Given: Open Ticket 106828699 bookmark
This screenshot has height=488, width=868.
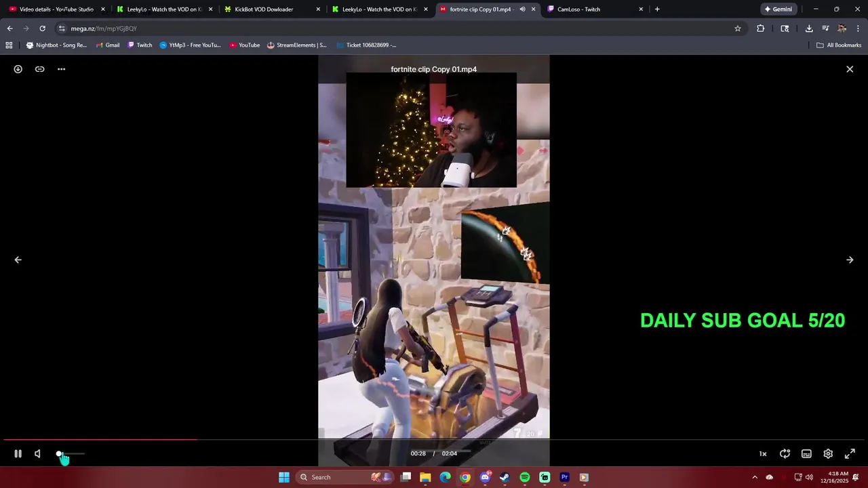Looking at the screenshot, I should [366, 45].
